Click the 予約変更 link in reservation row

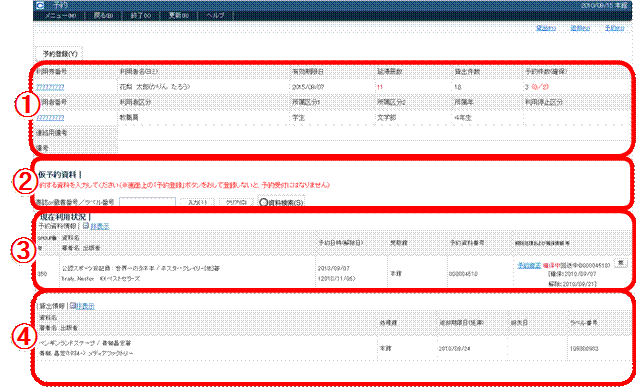(x=529, y=265)
